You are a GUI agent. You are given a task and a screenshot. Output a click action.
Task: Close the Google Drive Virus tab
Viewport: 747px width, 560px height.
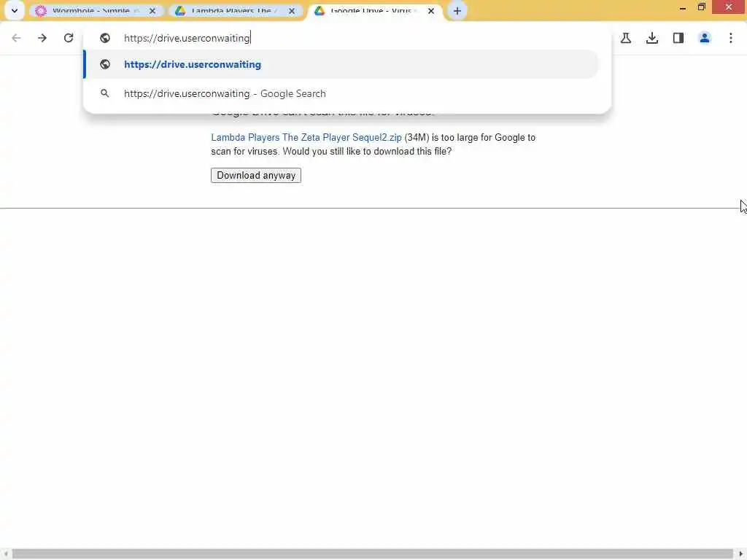click(x=430, y=10)
